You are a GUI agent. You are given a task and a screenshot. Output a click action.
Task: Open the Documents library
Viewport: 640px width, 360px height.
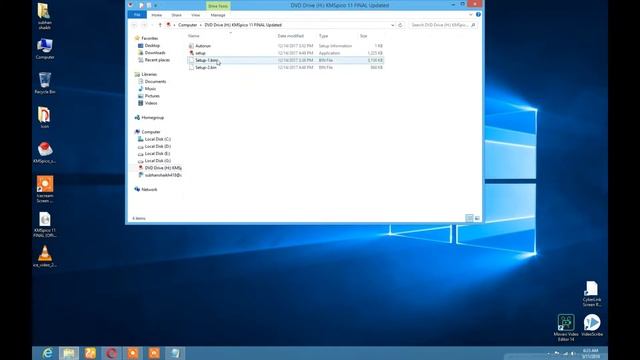coord(155,82)
